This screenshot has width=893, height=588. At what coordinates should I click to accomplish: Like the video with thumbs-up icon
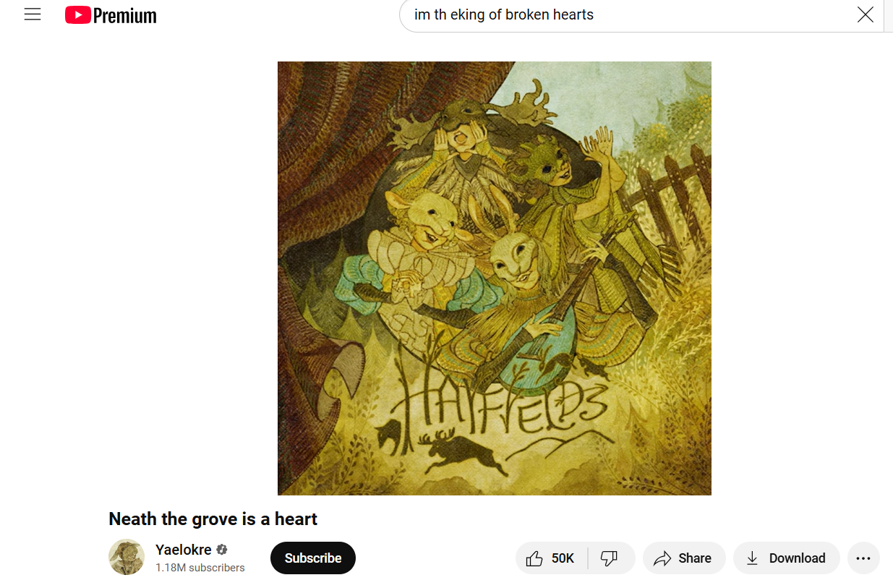[x=534, y=558]
